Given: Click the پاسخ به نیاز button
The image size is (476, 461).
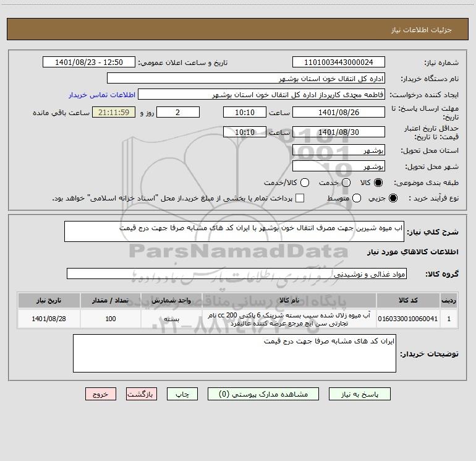Looking at the screenshot, I should (359, 394).
